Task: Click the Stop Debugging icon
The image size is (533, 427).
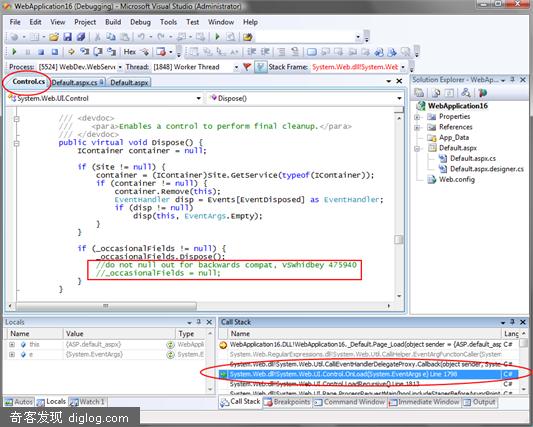Action: [x=41, y=52]
